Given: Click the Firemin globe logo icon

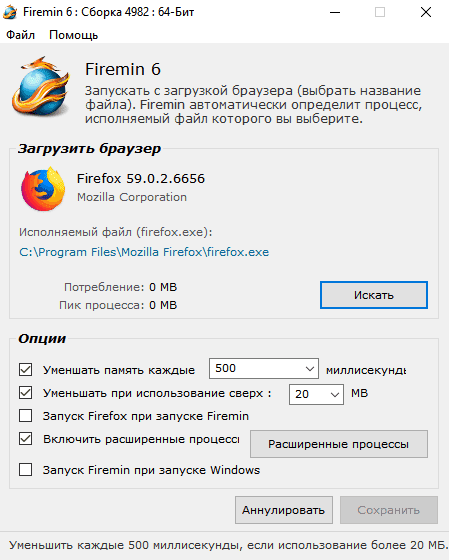Looking at the screenshot, I should tap(41, 86).
